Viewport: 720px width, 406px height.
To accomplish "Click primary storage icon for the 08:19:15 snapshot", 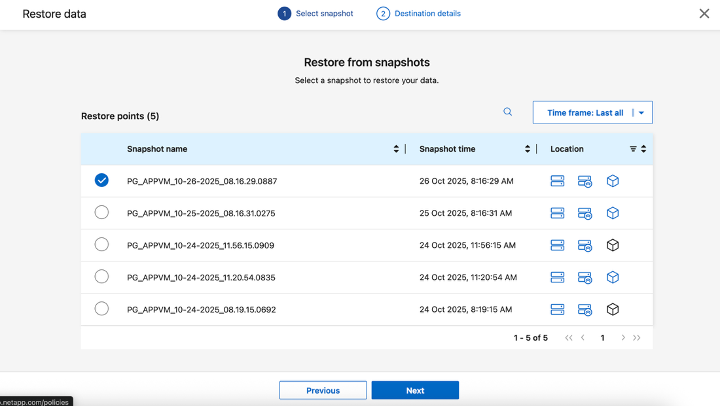I will click(x=558, y=309).
